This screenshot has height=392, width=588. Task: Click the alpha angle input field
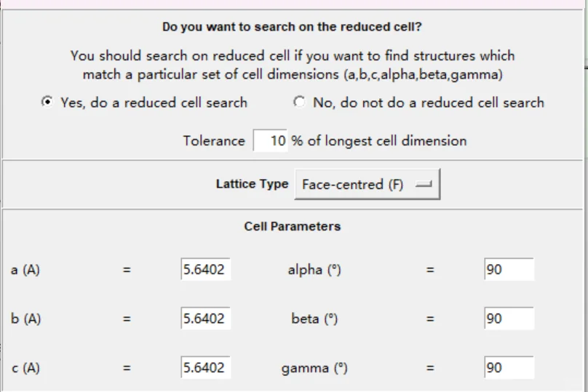(x=508, y=270)
